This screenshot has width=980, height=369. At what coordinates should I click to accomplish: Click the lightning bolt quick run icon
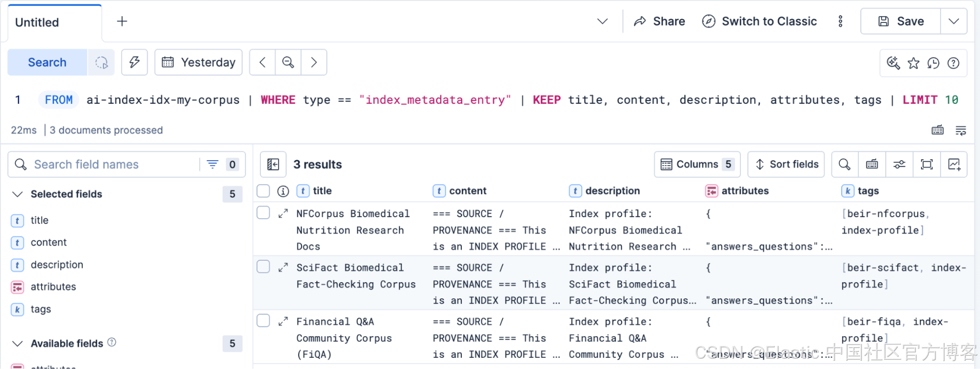click(134, 62)
